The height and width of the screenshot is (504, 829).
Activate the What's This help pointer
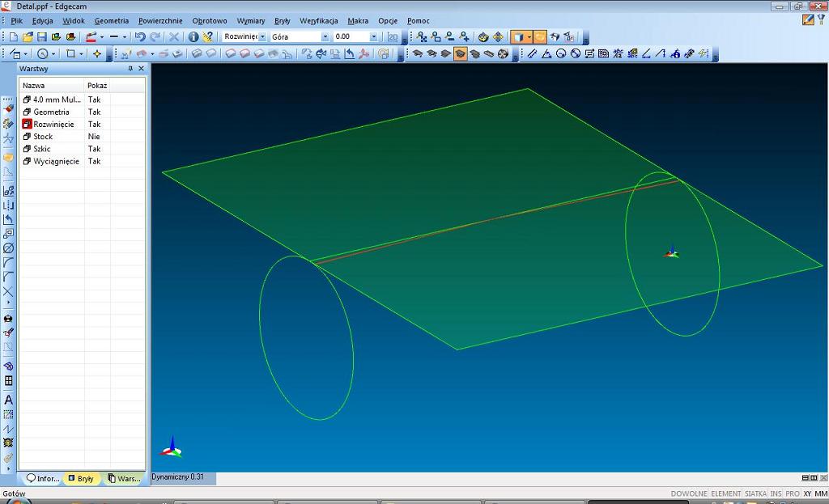coord(208,37)
